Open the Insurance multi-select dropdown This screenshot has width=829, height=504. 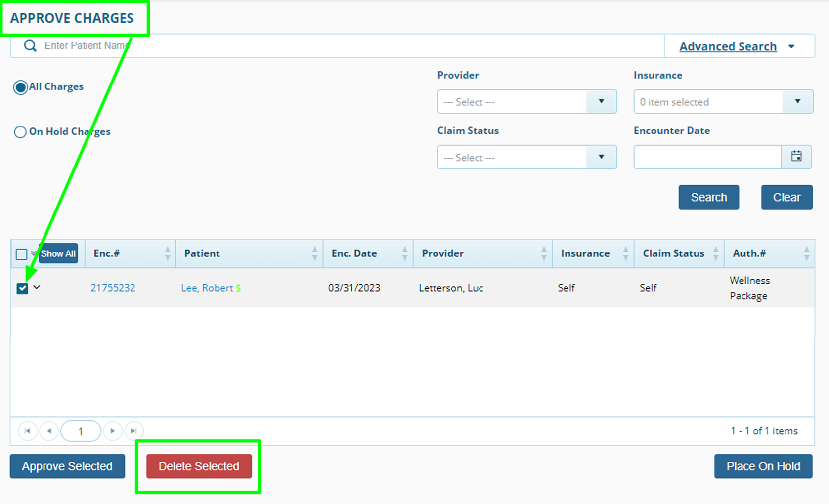723,102
